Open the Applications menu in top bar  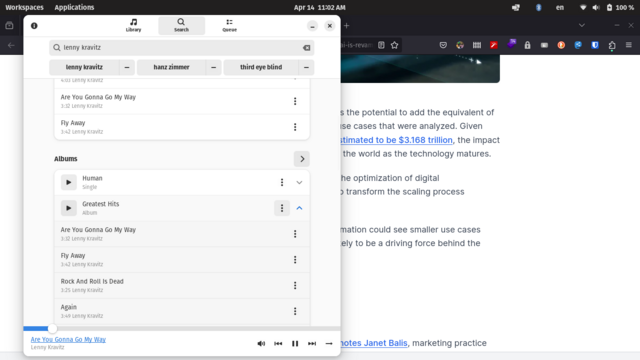[x=74, y=7]
